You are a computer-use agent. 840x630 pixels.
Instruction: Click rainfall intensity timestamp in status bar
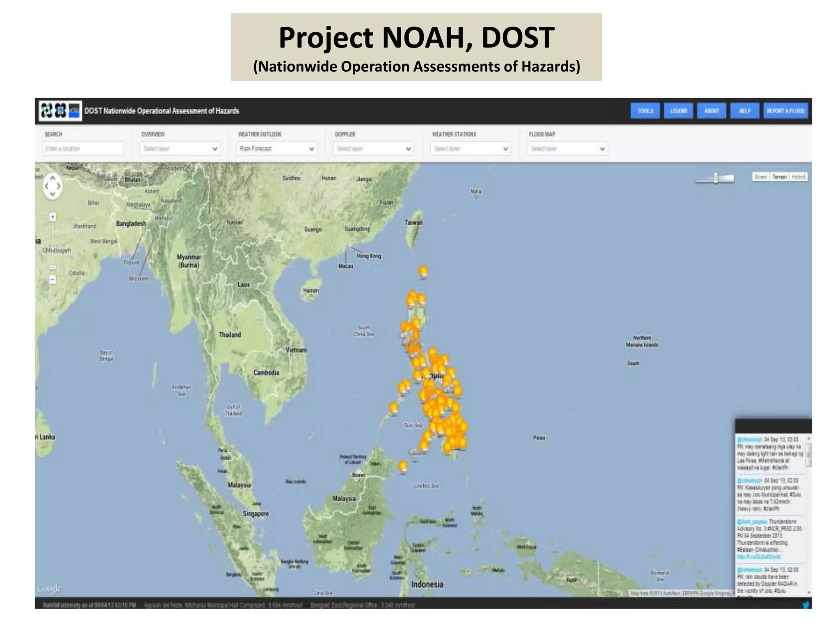pyautogui.click(x=89, y=605)
